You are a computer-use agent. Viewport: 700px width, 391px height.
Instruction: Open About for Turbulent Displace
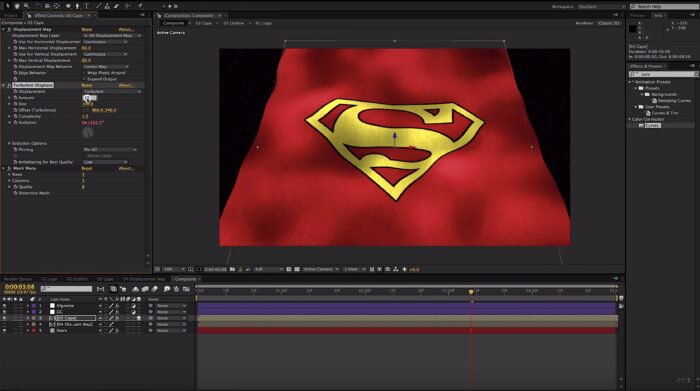coord(126,85)
